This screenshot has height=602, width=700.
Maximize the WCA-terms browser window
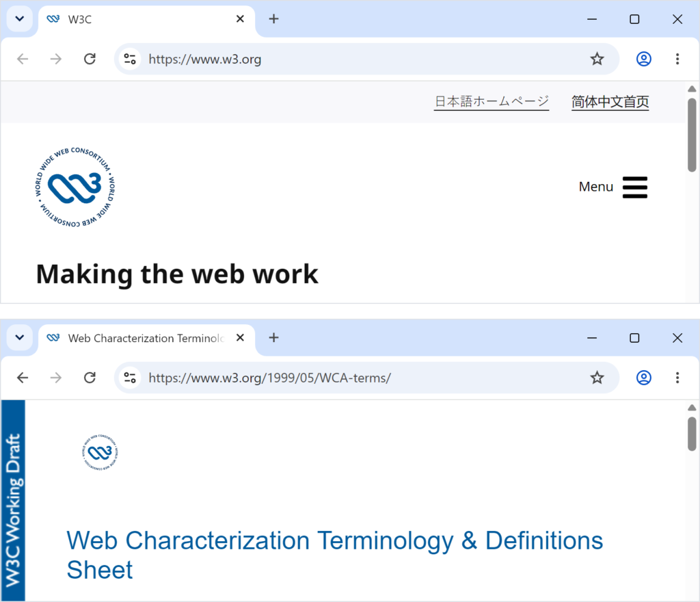point(634,338)
